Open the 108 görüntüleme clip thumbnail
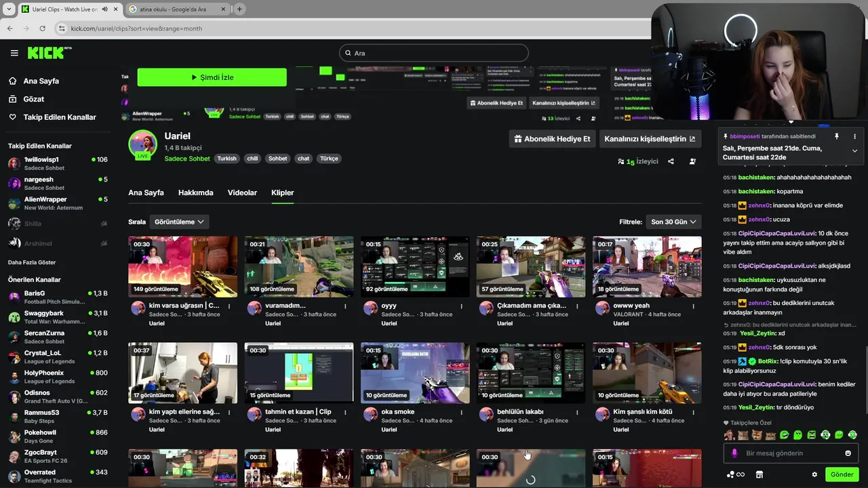 (299, 266)
